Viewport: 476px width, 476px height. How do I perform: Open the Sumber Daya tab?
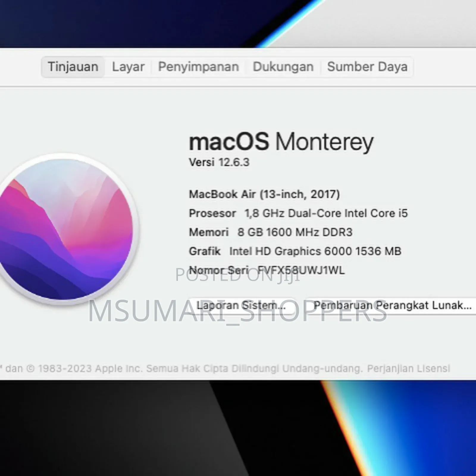pyautogui.click(x=367, y=67)
